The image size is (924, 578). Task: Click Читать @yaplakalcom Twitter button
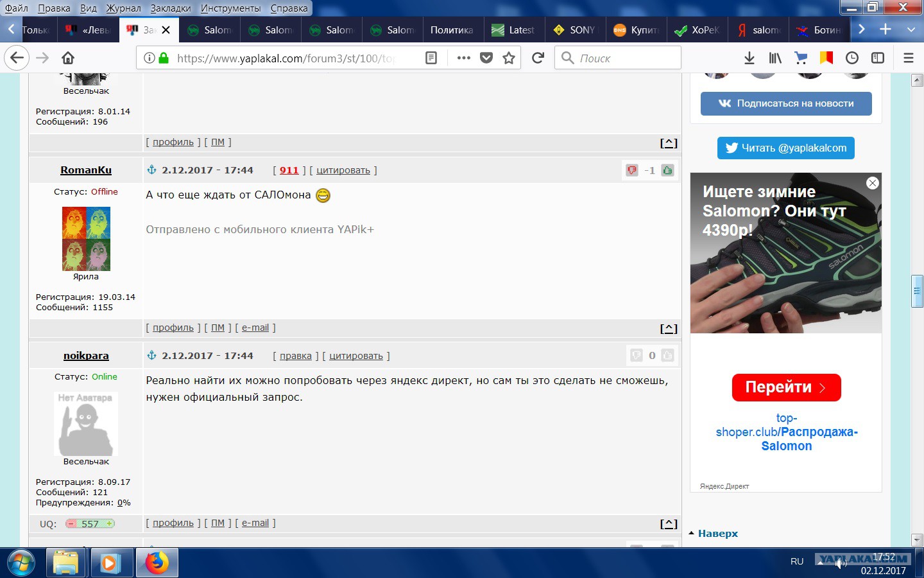(x=786, y=148)
